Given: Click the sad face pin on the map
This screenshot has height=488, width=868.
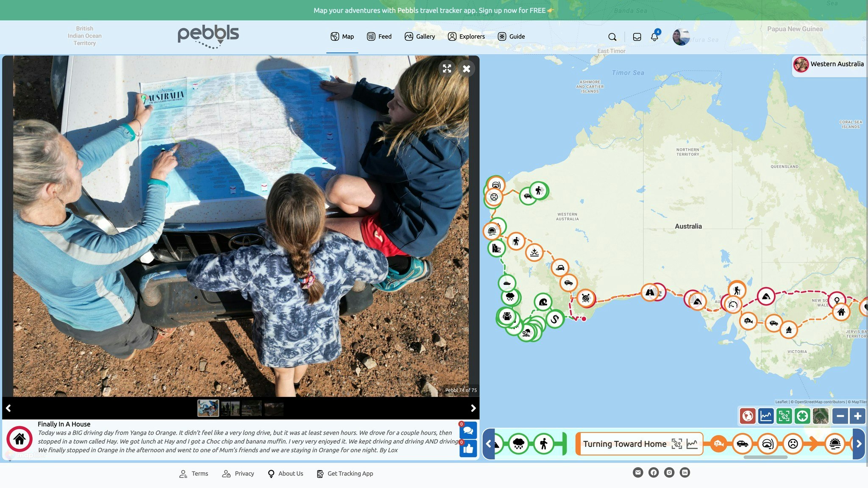Looking at the screenshot, I should pyautogui.click(x=494, y=197).
